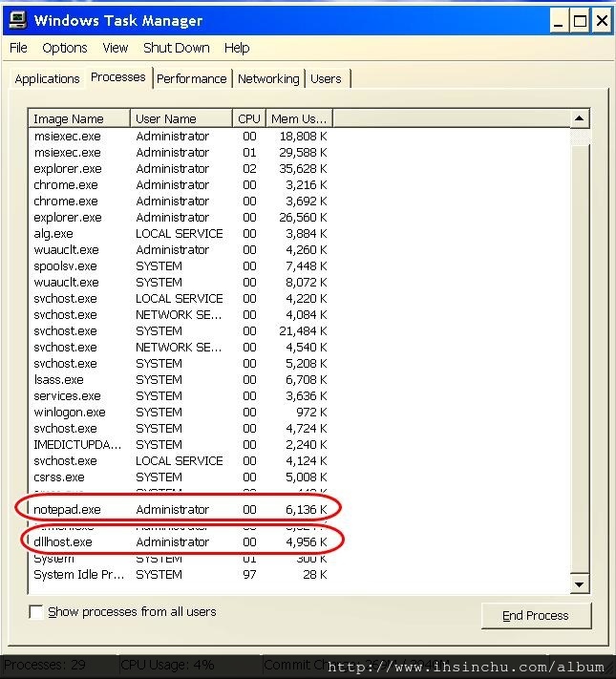Select the spoolsv.exe process
The width and height of the screenshot is (616, 679).
tap(181, 265)
